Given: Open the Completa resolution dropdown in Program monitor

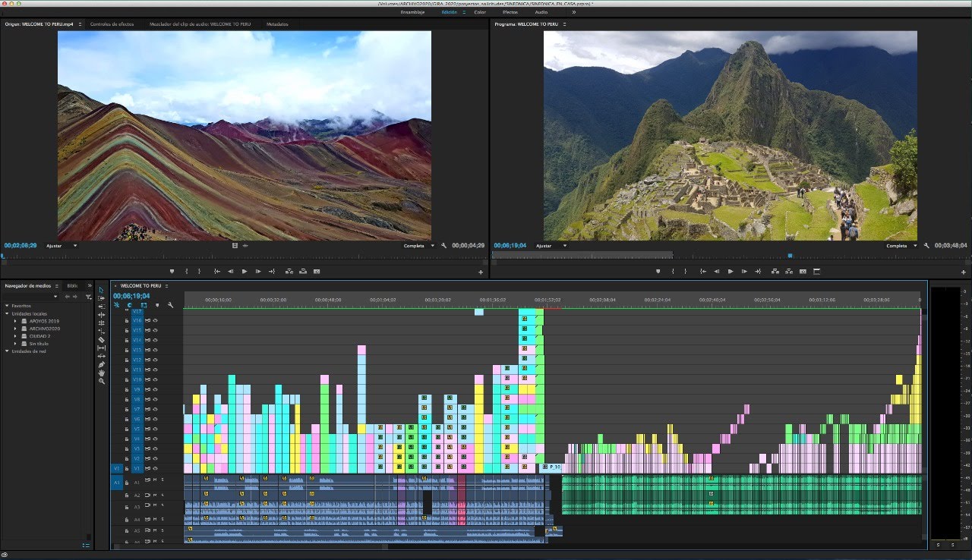Looking at the screenshot, I should [x=901, y=246].
